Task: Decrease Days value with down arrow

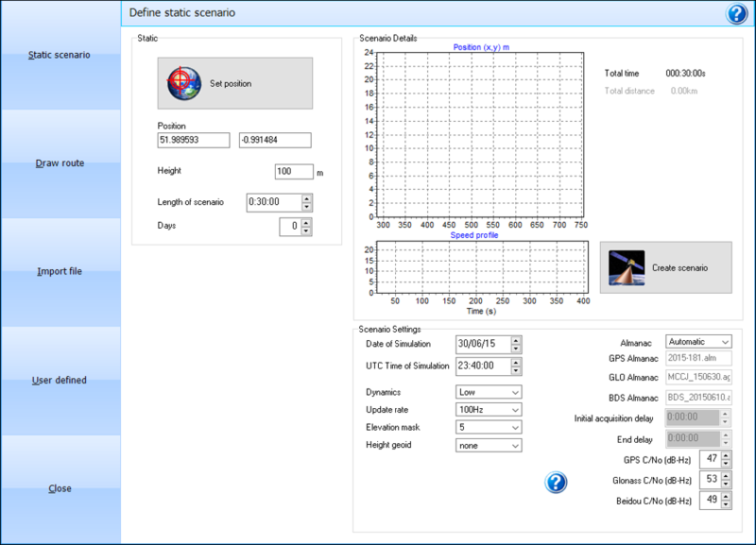Action: click(x=306, y=230)
